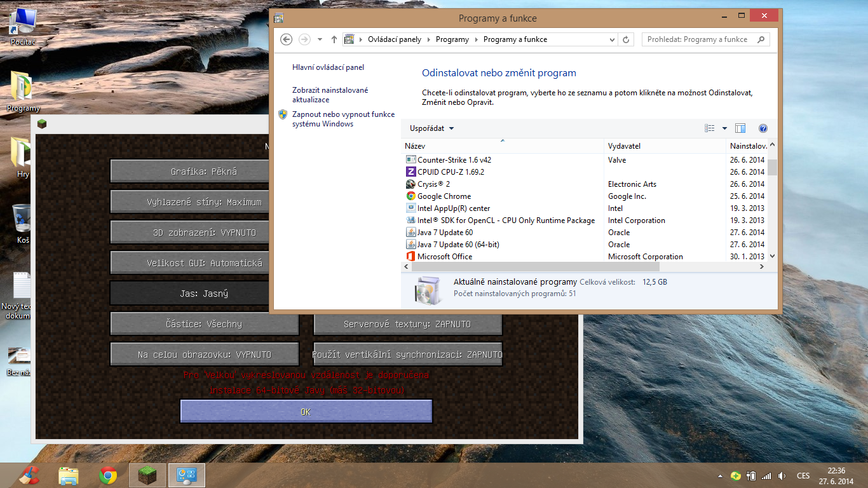Show the preview pane icon
This screenshot has width=868, height=488.
click(740, 128)
